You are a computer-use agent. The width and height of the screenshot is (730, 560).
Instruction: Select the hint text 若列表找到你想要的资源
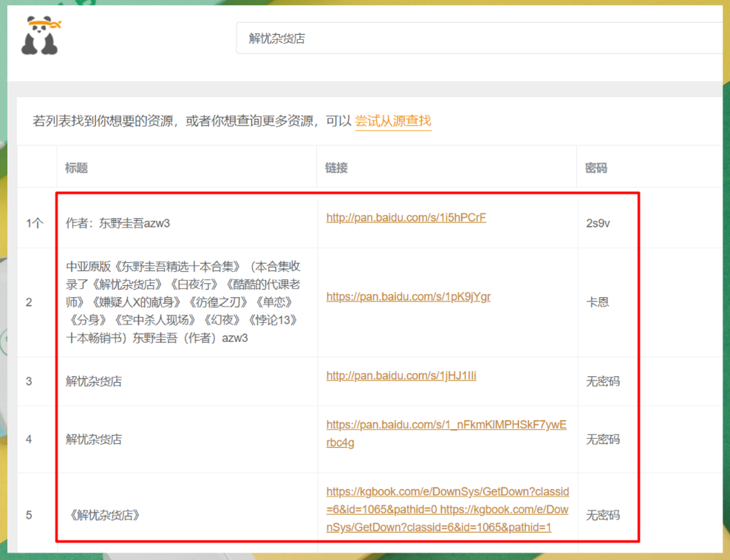[103, 121]
